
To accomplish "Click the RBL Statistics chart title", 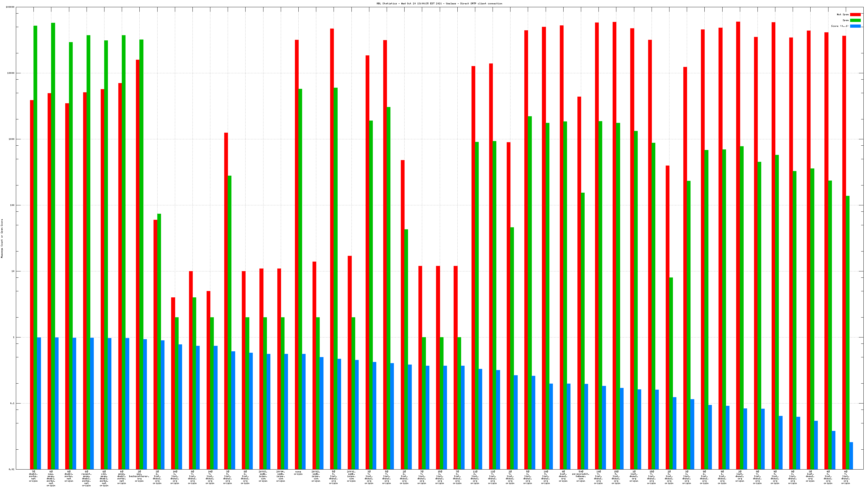I will (439, 4).
